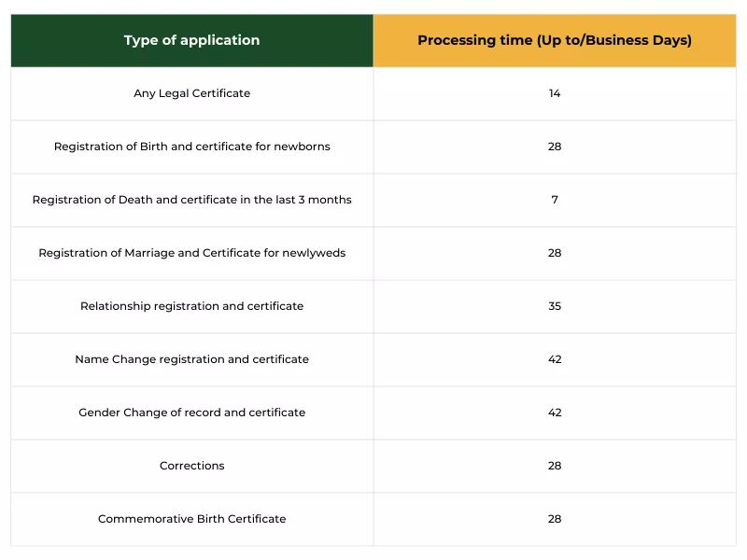Select the Registration of Death row
Image resolution: width=747 pixels, height=560 pixels.
(x=191, y=200)
